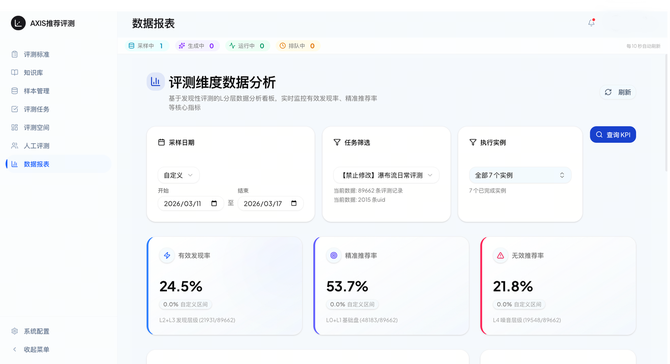The width and height of the screenshot is (670, 364).
Task: Click the end date field 2026/03/17
Action: (x=270, y=203)
